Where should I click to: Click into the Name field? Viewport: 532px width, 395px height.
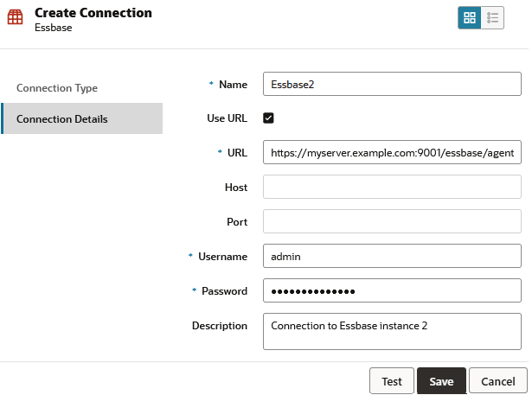(x=392, y=84)
